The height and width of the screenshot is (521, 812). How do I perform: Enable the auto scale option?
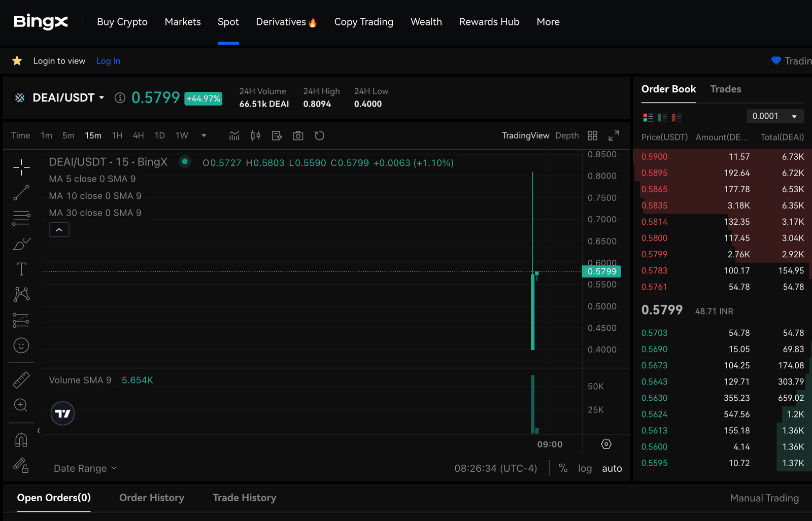[x=612, y=468]
